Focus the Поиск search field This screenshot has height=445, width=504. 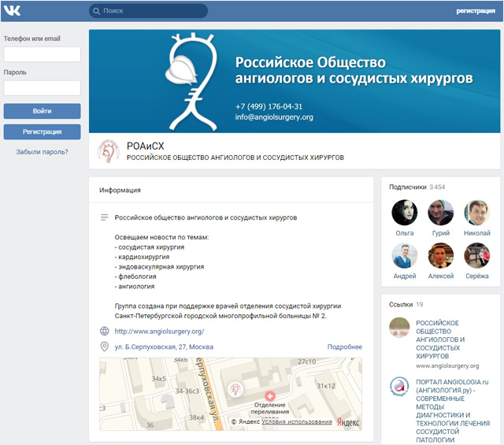pyautogui.click(x=148, y=11)
